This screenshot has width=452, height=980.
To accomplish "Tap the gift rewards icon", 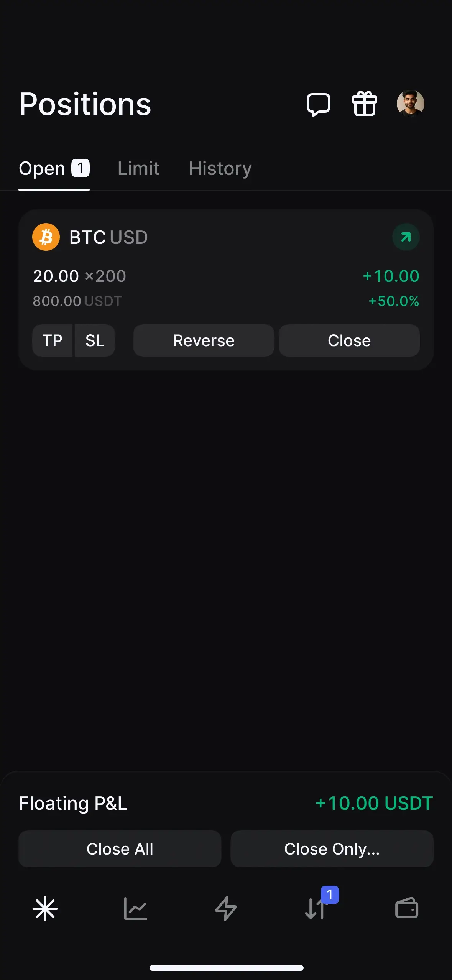I will [x=364, y=104].
